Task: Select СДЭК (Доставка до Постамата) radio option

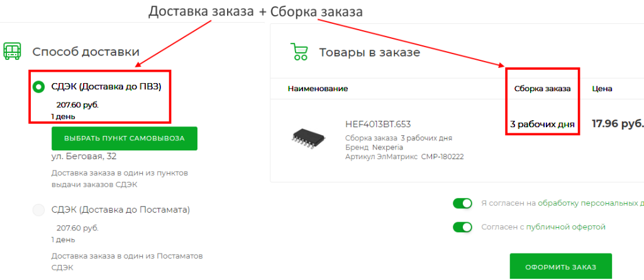Action: tap(38, 210)
